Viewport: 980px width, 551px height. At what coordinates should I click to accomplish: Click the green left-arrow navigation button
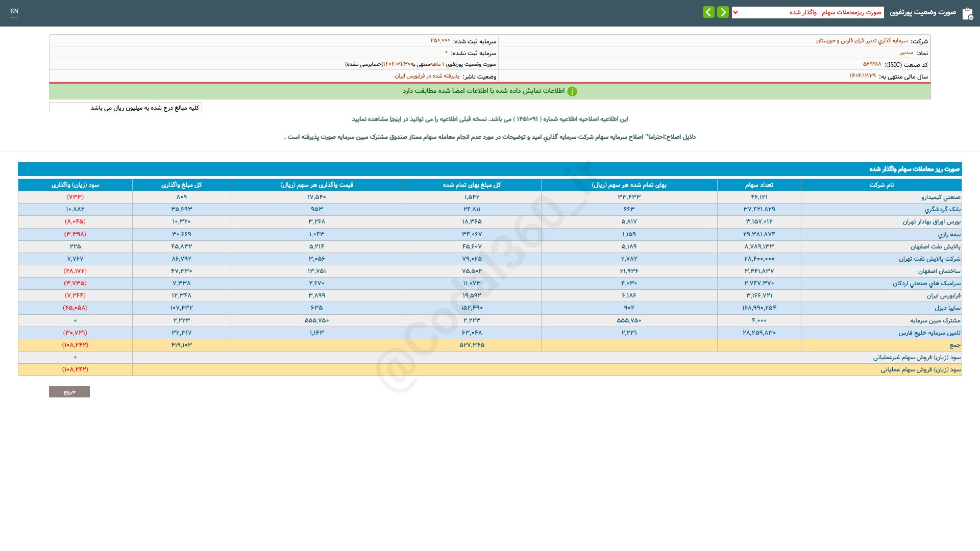click(708, 12)
